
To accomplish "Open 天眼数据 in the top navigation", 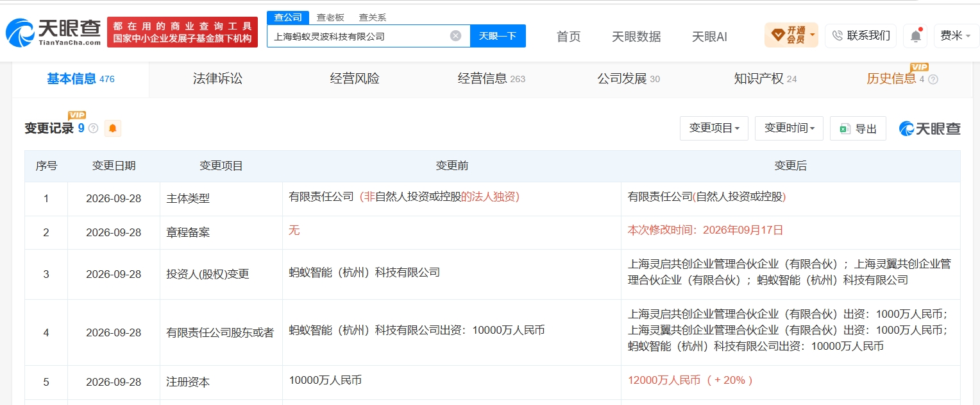I will point(636,37).
